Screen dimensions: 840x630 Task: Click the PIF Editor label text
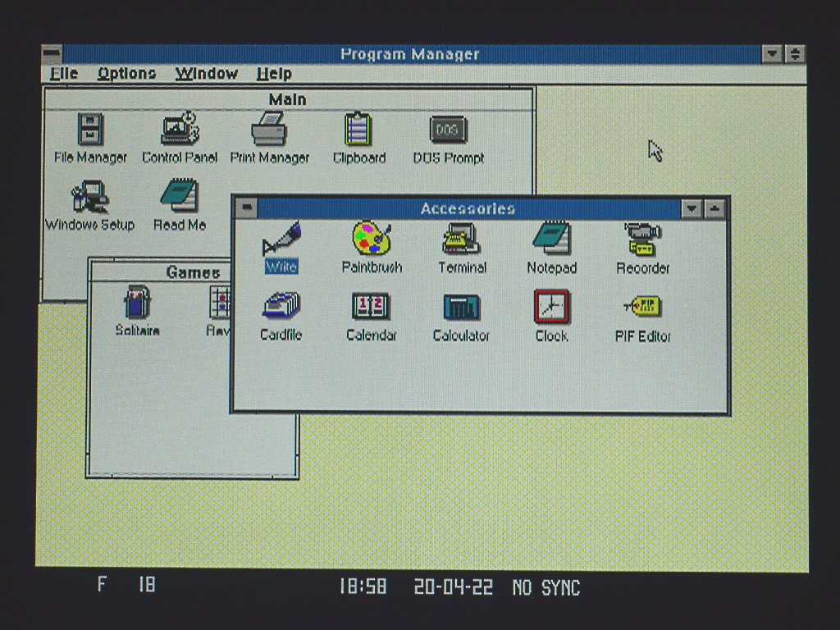pos(643,336)
